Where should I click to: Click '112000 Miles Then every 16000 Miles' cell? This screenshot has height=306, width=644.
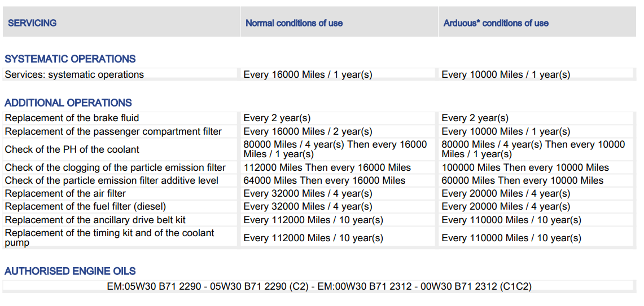327,167
